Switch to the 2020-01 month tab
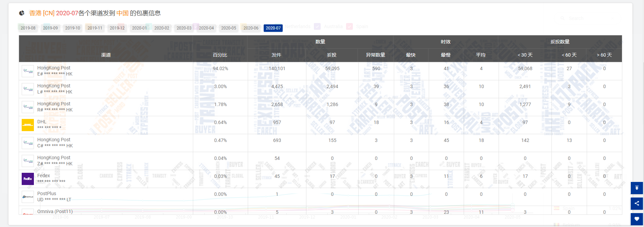 [x=140, y=28]
